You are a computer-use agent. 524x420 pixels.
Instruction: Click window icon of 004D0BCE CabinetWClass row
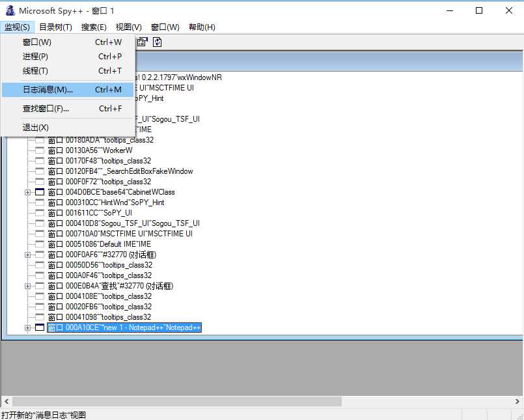point(40,192)
